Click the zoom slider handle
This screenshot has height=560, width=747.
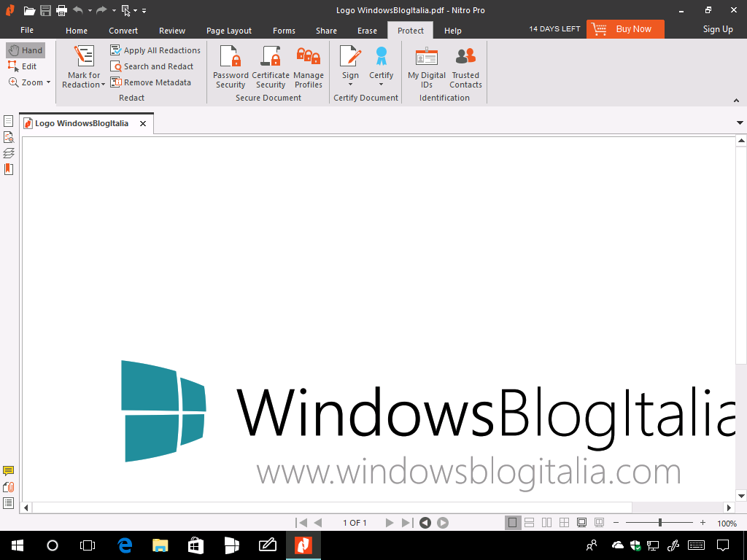coord(659,523)
